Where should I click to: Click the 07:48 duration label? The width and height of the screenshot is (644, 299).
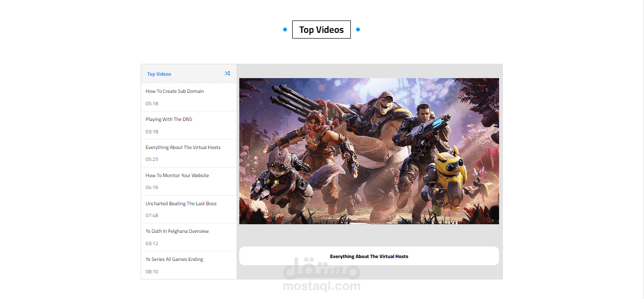click(x=152, y=215)
